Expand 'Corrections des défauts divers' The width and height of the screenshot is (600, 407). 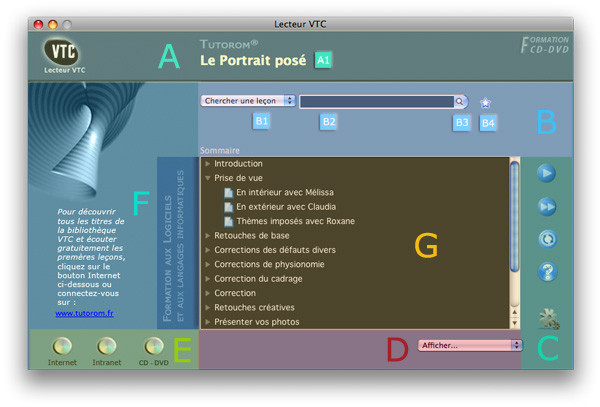207,250
